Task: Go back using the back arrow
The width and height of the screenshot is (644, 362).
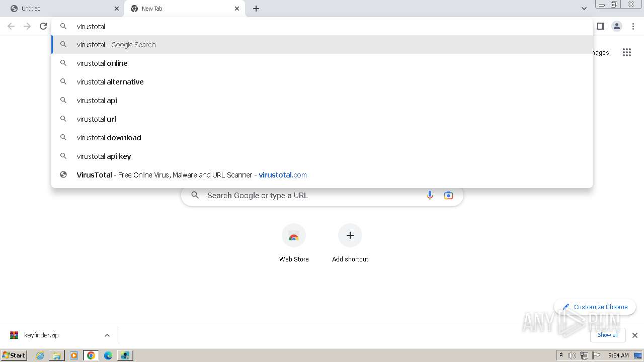Action: tap(11, 26)
